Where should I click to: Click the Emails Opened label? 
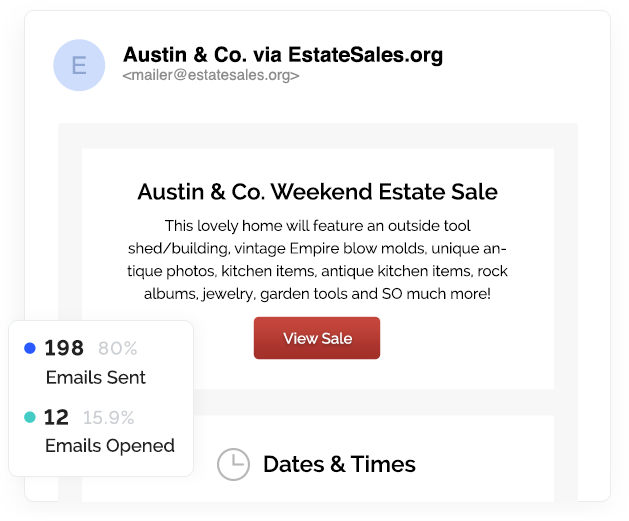tap(110, 446)
